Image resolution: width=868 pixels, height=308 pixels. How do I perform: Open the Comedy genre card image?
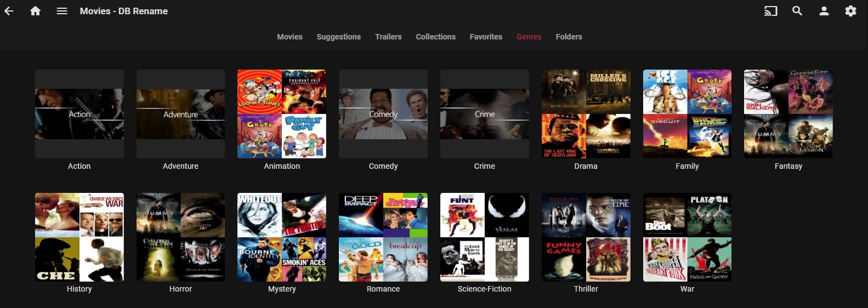383,114
